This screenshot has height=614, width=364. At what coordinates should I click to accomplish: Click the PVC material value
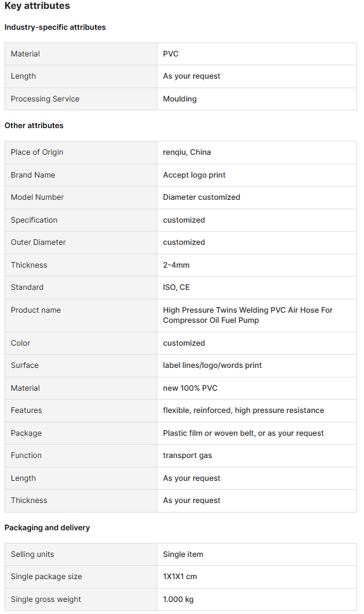point(171,54)
